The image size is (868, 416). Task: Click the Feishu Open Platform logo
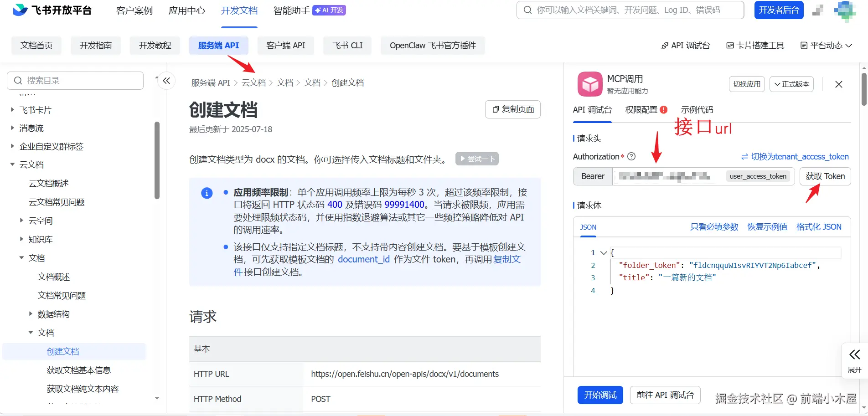[x=52, y=10]
